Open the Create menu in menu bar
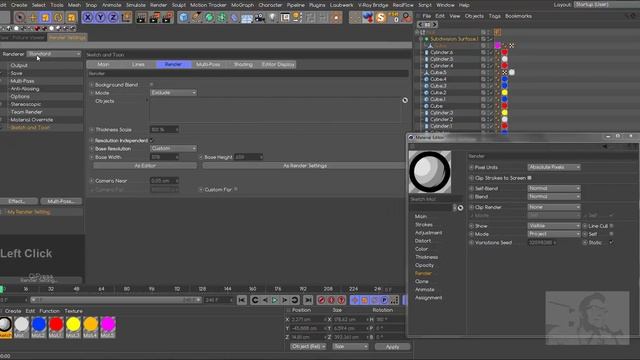Image resolution: width=640 pixels, height=360 pixels. [x=19, y=5]
